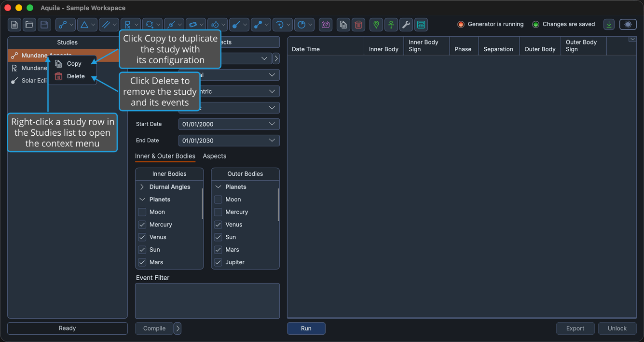Open a workspace with the folder icon

(29, 25)
